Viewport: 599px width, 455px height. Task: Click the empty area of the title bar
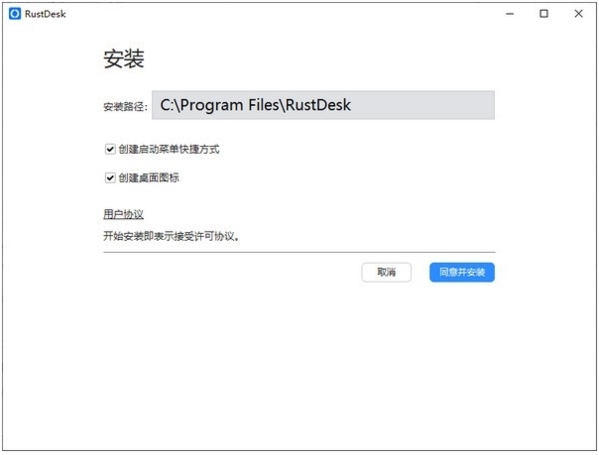(283, 14)
